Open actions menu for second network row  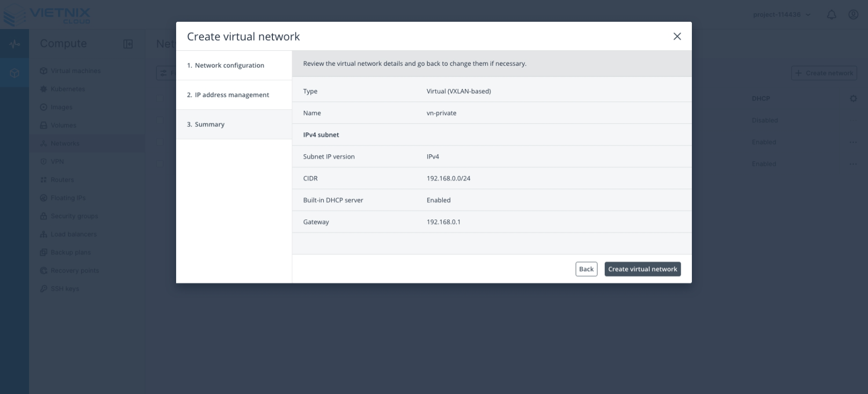point(853,142)
